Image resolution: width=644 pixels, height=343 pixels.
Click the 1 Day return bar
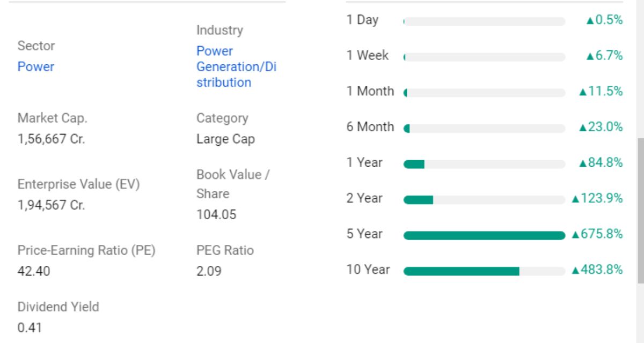[x=484, y=21]
